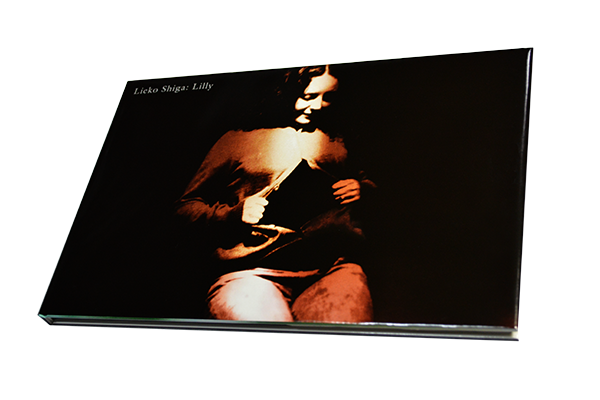Click the "Lieko Shiga: Lilly" title text

(x=173, y=88)
